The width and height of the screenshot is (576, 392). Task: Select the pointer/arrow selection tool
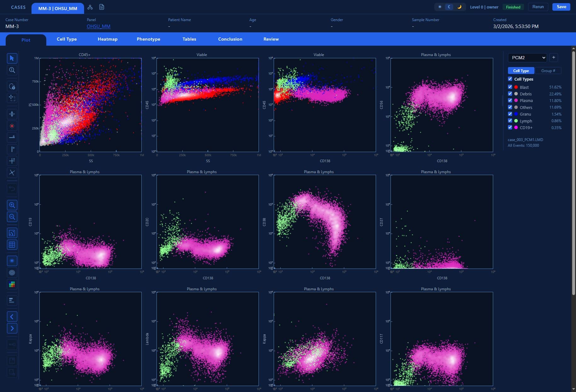pos(12,58)
